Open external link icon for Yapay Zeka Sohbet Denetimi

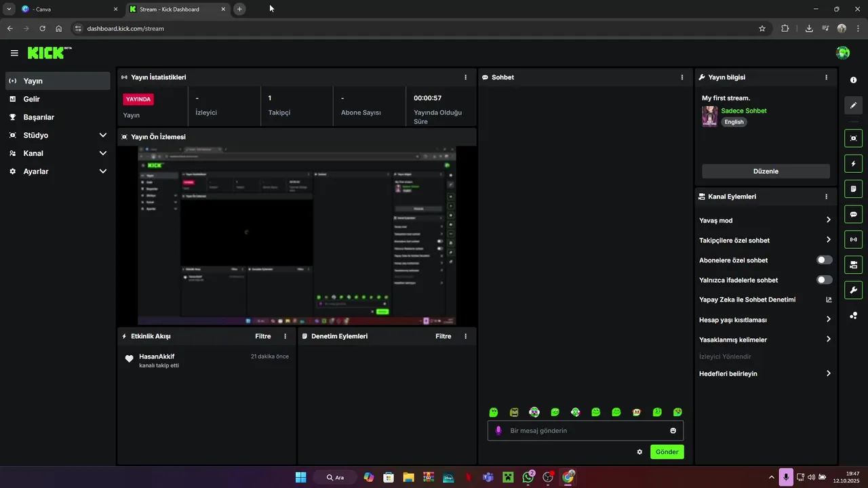pos(829,300)
